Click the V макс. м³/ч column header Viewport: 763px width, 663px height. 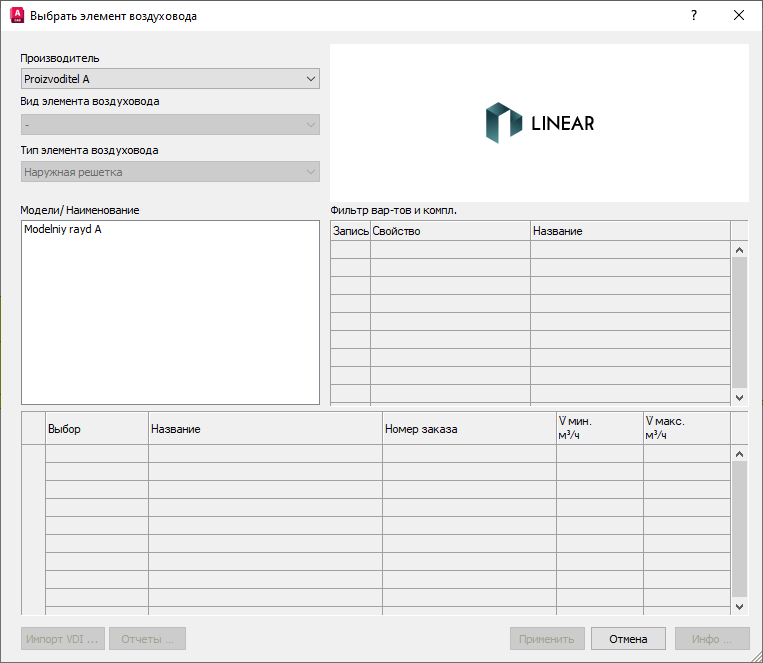tap(687, 428)
